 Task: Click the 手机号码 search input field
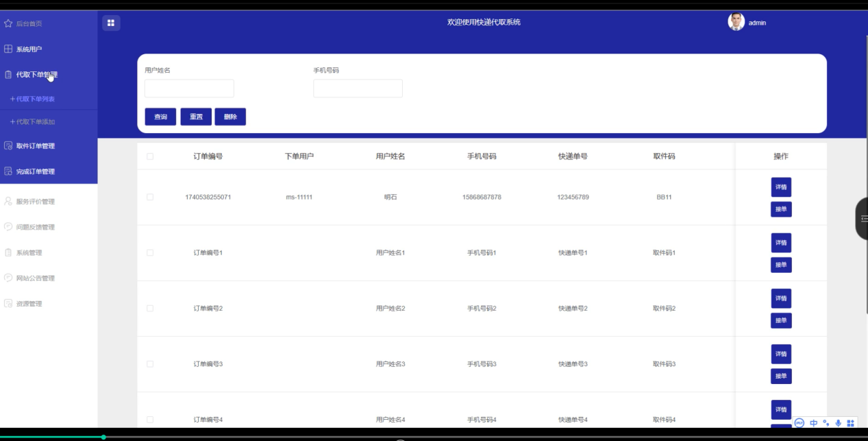click(x=358, y=88)
